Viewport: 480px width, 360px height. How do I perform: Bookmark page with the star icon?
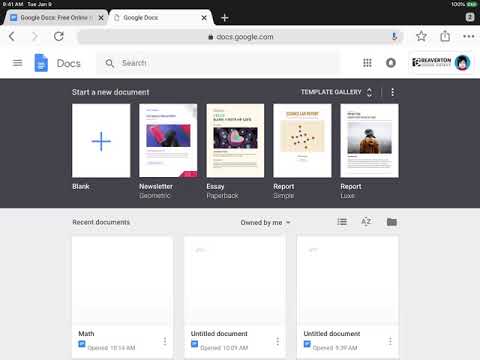coord(421,36)
